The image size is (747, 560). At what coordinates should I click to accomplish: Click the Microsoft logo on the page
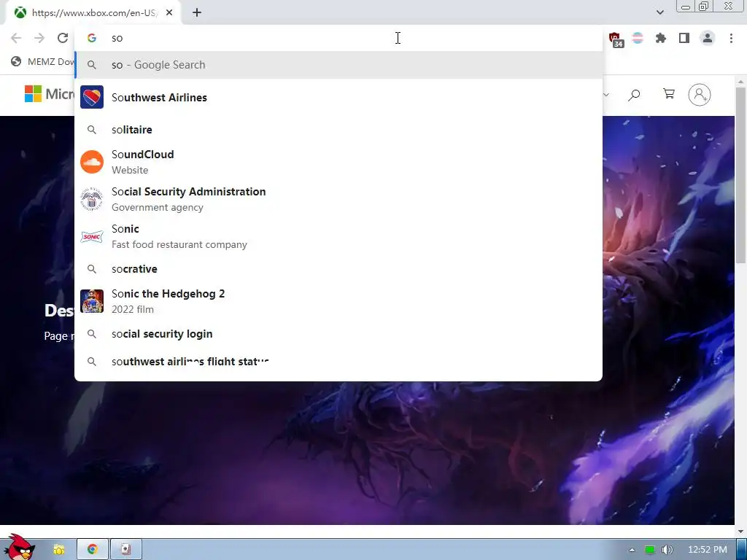50,94
